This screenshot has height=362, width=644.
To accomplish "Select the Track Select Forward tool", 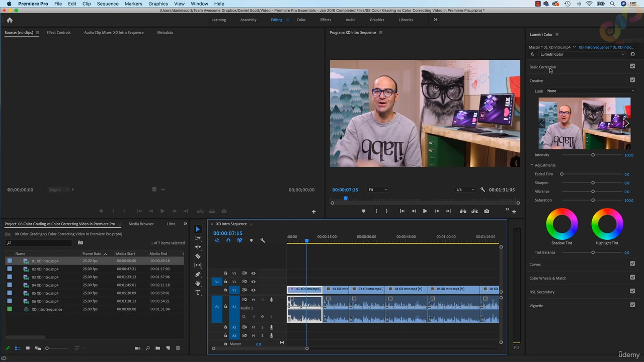I will (198, 238).
